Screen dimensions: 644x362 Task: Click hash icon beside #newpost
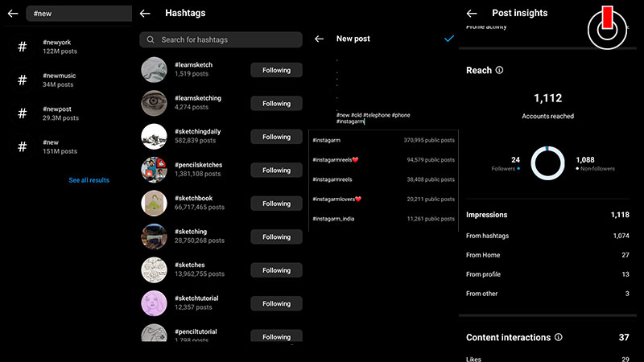coord(23,113)
